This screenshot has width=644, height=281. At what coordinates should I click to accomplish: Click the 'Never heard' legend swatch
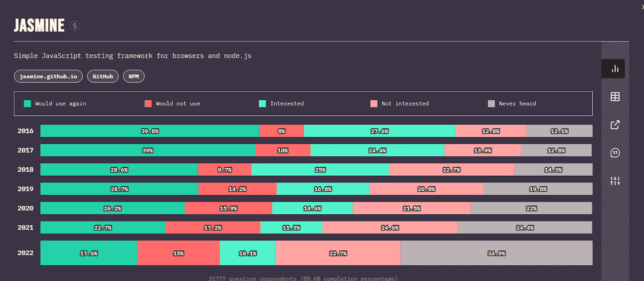491,104
